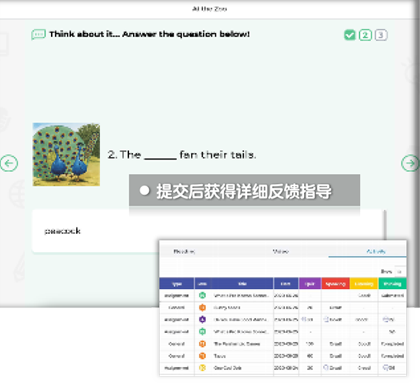Click the green Writing column header

[392, 283]
